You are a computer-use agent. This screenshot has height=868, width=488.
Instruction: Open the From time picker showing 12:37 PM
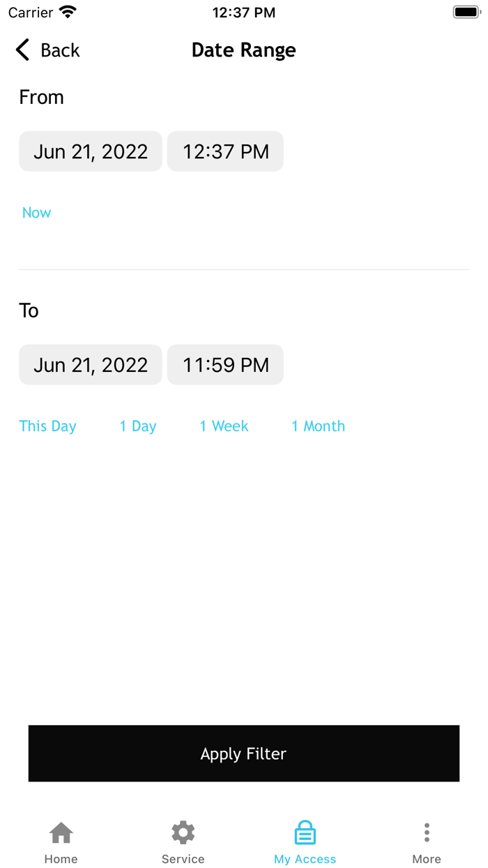(x=224, y=151)
